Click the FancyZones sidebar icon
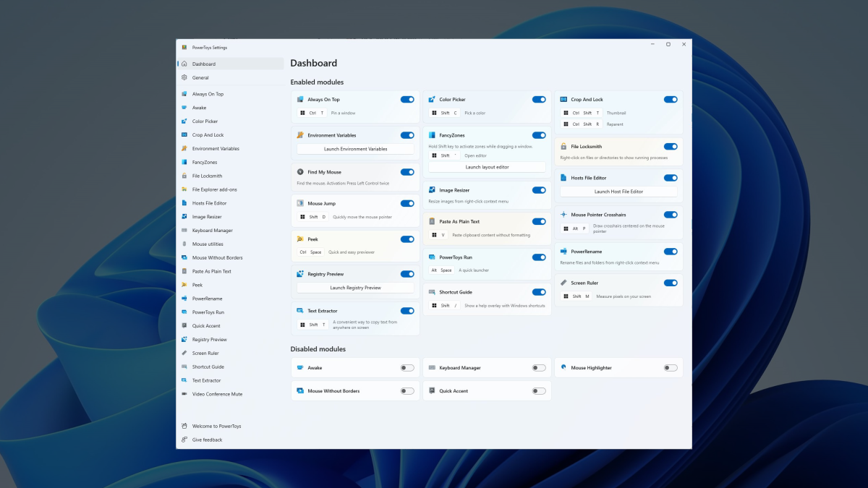The height and width of the screenshot is (488, 868). pyautogui.click(x=184, y=163)
